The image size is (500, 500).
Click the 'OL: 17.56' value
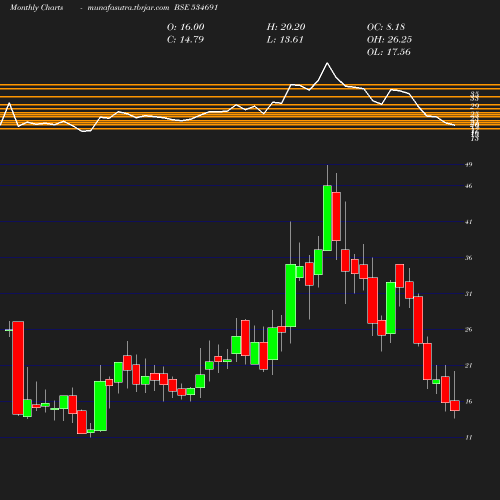[389, 52]
